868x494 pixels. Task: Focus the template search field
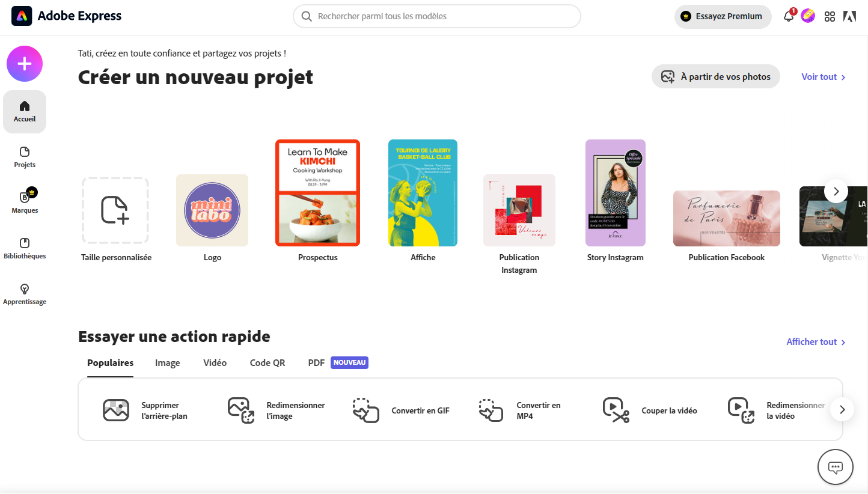[437, 16]
